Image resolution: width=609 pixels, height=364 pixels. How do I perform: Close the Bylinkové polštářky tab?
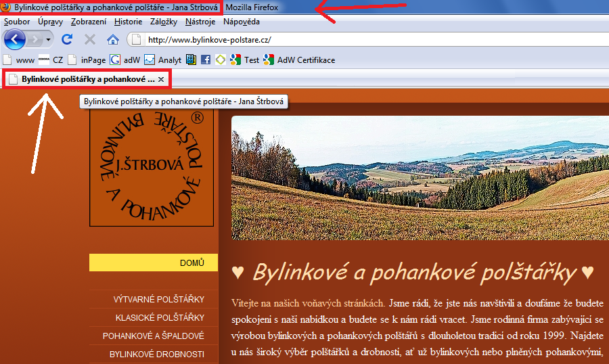(x=161, y=79)
